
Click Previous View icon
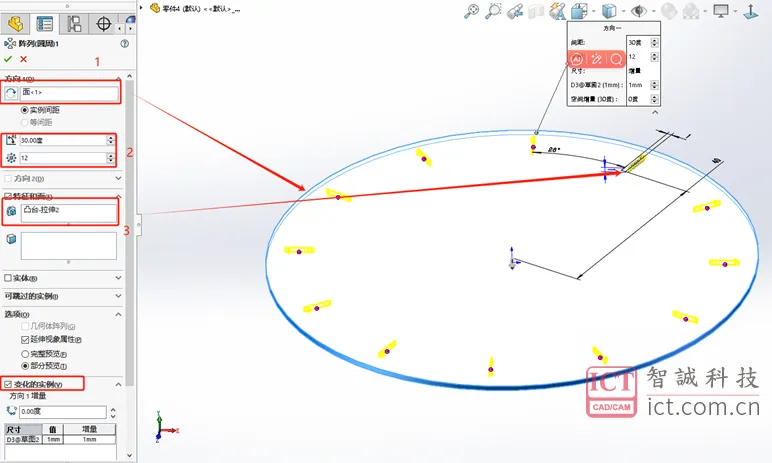515,11
